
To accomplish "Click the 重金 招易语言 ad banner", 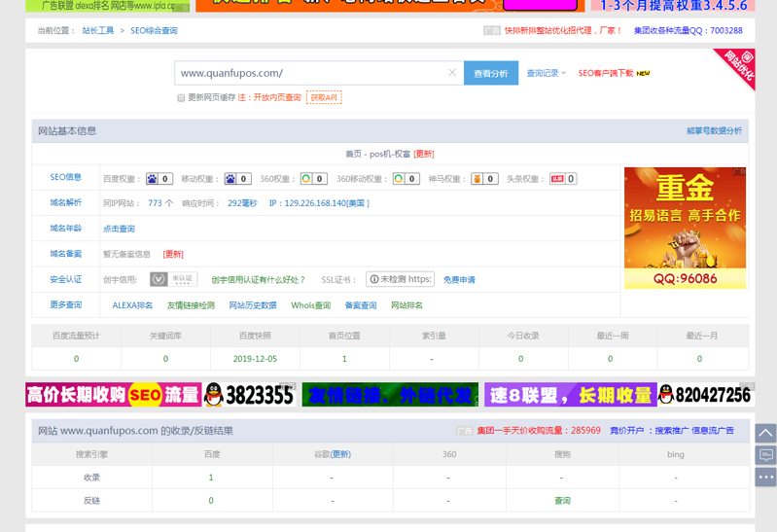I will pyautogui.click(x=685, y=229).
